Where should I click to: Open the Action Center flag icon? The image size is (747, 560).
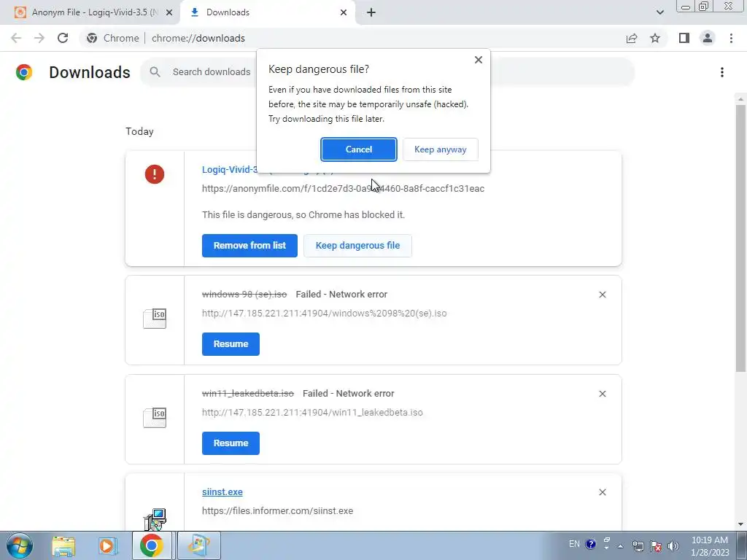pos(656,546)
